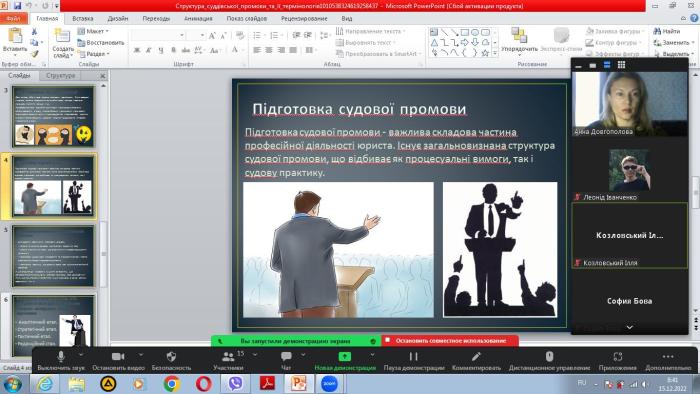Select the rectangle shape in gallery
Image resolution: width=700 pixels, height=394 pixels.
[465, 33]
